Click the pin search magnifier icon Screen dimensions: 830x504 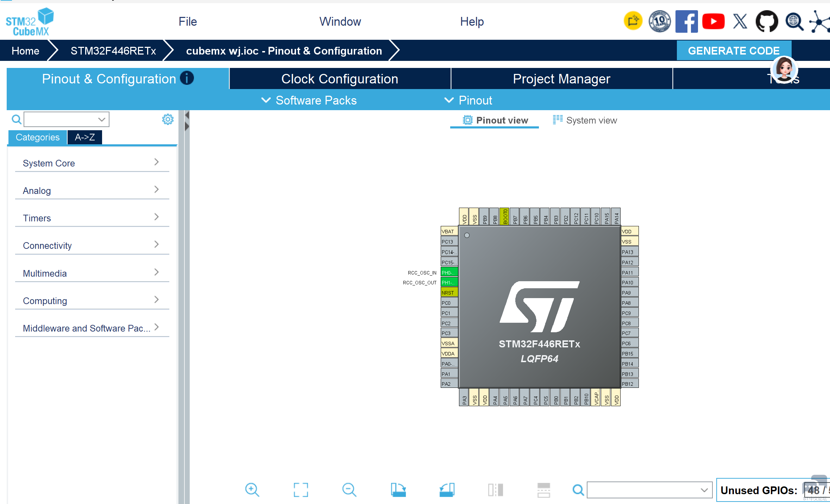point(578,490)
